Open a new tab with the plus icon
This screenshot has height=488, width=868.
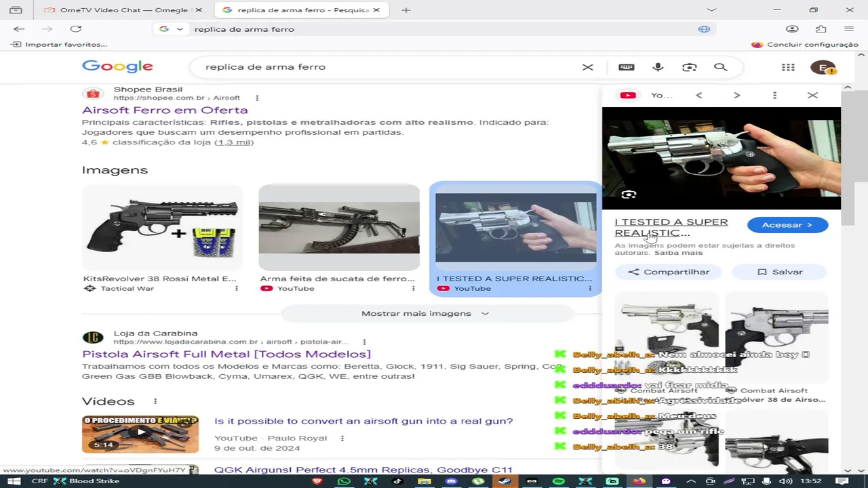click(x=406, y=10)
